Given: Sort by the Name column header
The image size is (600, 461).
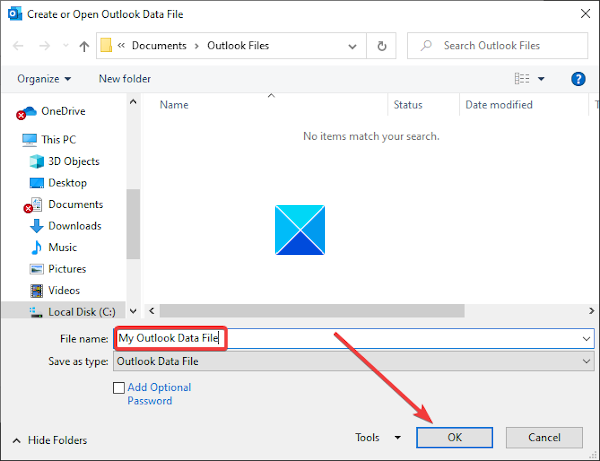Looking at the screenshot, I should pos(174,105).
